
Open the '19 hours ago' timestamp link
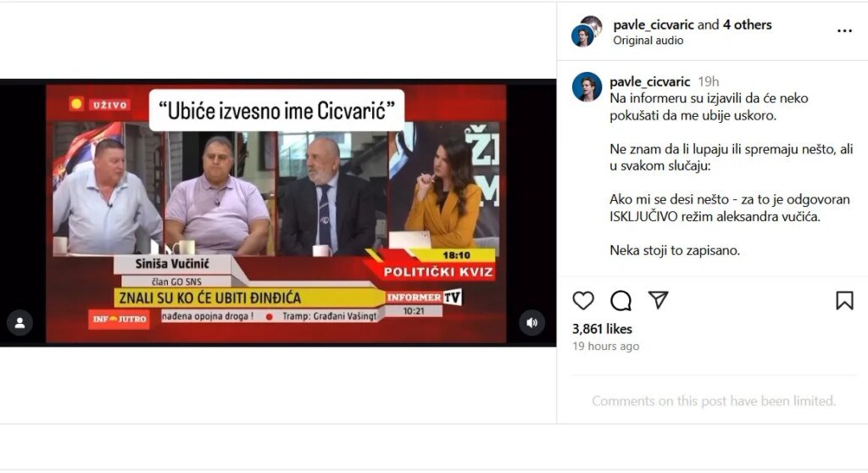point(605,346)
